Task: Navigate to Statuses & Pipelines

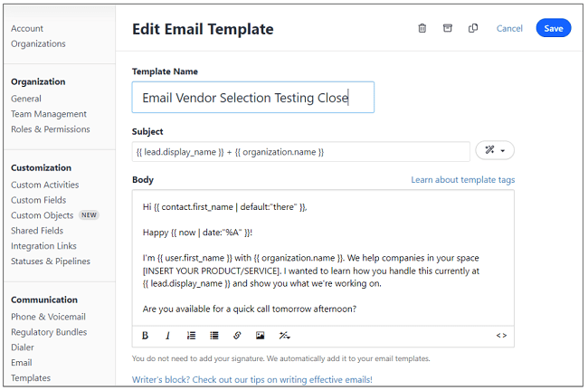Action: click(x=51, y=262)
